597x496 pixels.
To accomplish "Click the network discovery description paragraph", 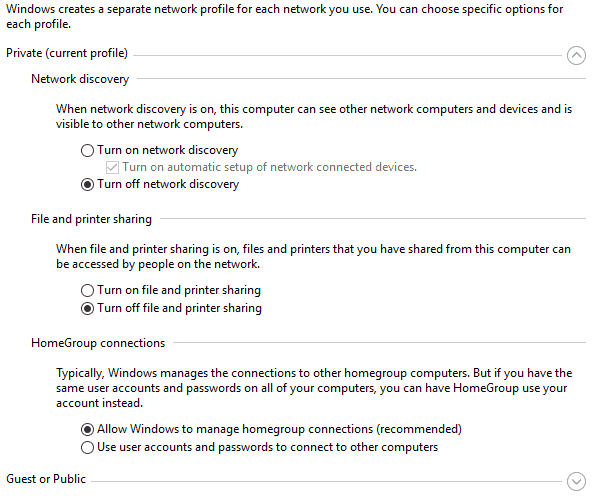I will (314, 116).
